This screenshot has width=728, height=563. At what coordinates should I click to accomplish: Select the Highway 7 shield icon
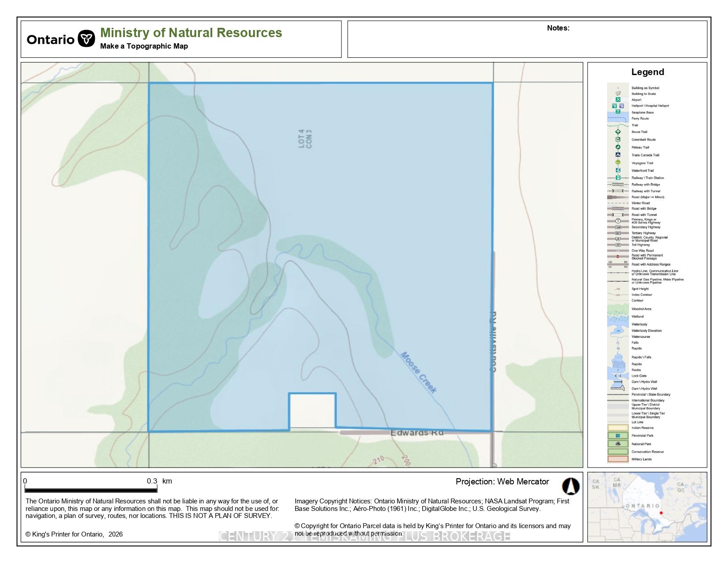click(618, 221)
